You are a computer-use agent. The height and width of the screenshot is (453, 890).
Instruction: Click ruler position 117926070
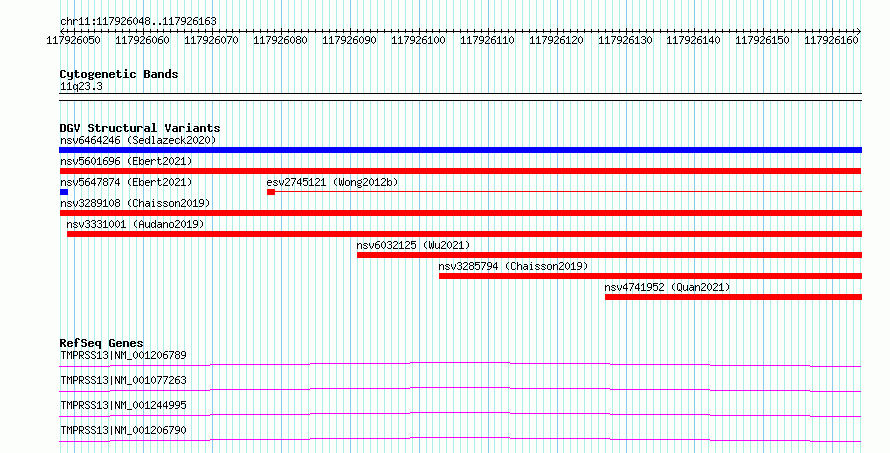[211, 40]
